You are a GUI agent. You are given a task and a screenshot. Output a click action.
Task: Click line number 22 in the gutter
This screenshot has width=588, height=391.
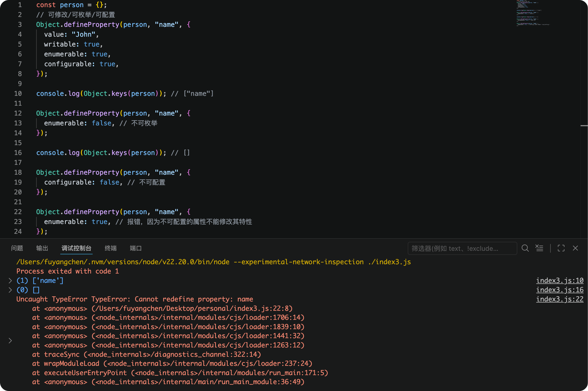[18, 212]
